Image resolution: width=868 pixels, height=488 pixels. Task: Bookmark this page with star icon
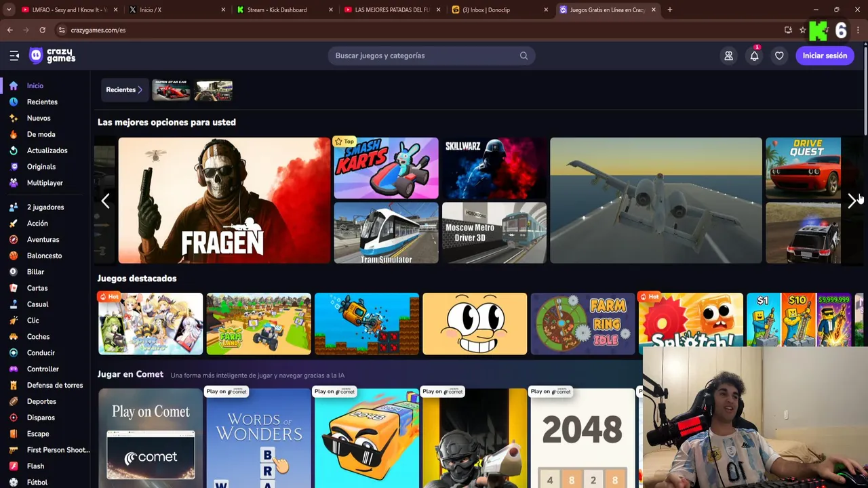click(802, 30)
